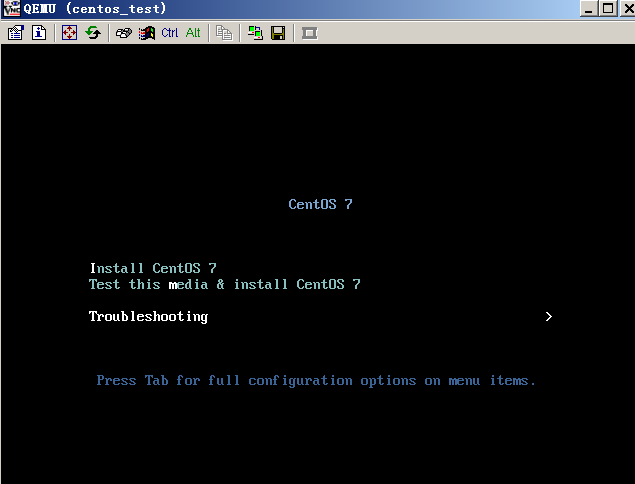Screen dimensions: 635x484
Task: Toggle the Alt key button
Action: (193, 33)
